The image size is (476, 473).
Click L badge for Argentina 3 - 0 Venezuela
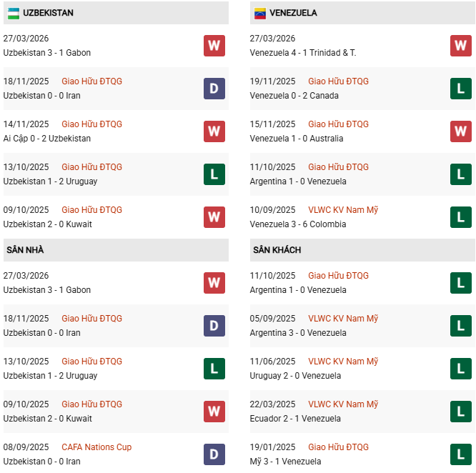tap(461, 326)
